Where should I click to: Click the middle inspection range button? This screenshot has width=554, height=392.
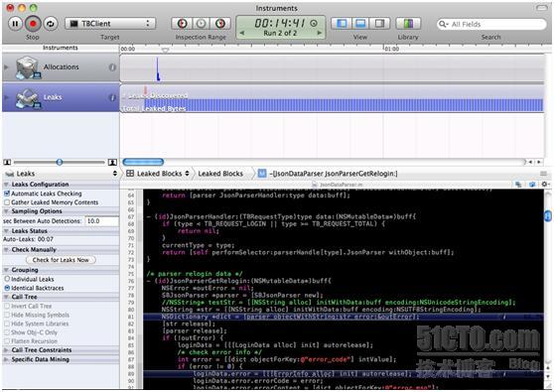click(201, 24)
